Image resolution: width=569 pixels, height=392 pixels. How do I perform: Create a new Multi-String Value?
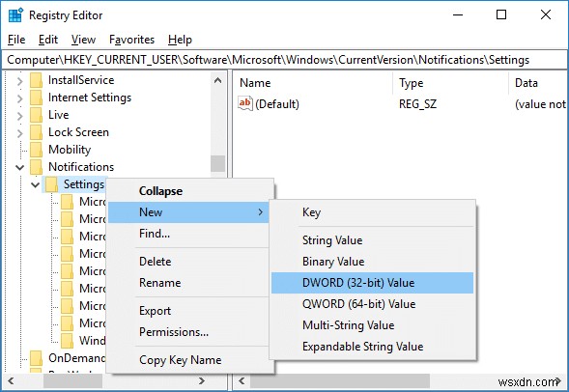pyautogui.click(x=372, y=325)
